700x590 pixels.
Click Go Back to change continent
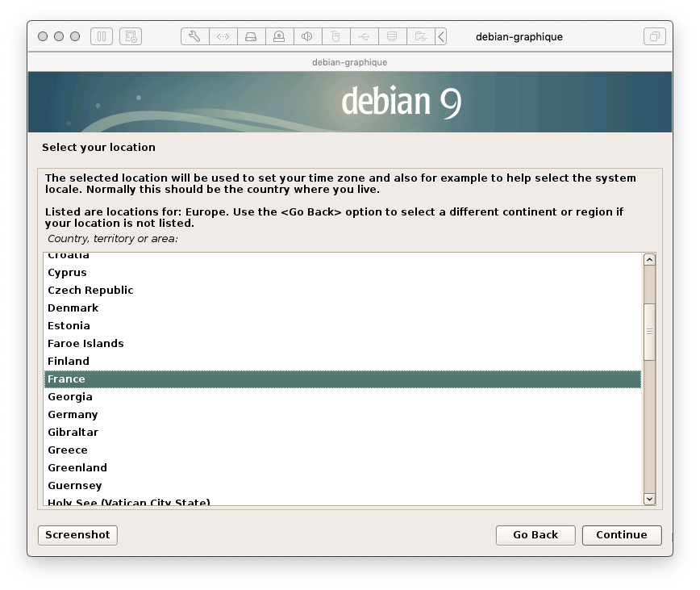click(535, 535)
